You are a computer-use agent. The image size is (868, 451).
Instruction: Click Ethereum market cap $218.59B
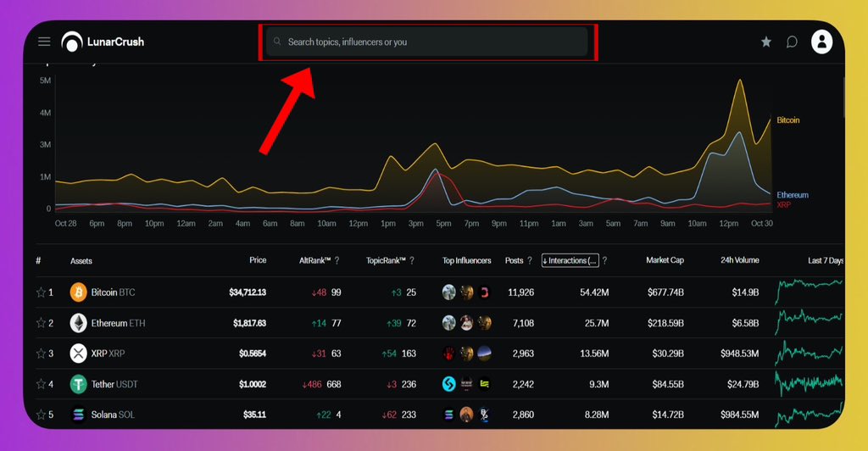click(x=665, y=323)
